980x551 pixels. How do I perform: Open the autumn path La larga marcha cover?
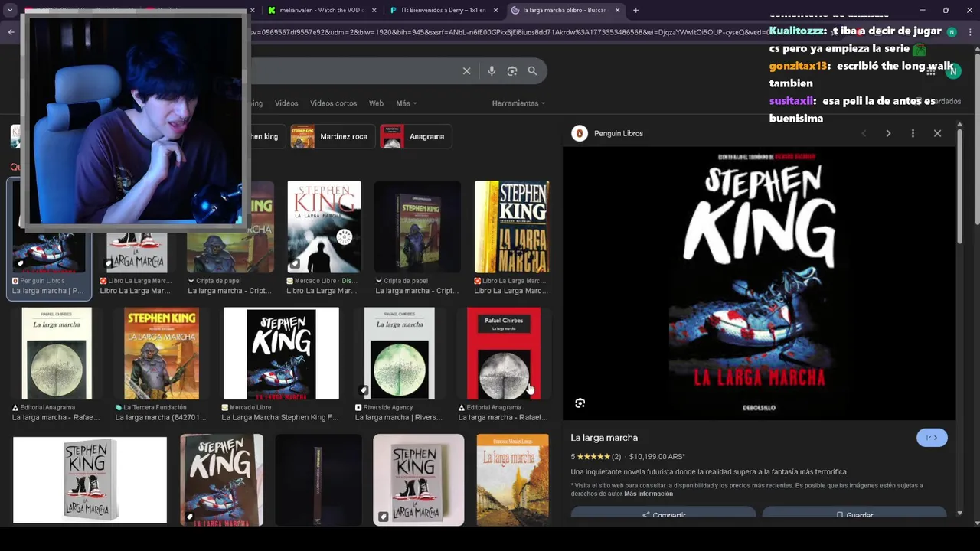pyautogui.click(x=512, y=480)
